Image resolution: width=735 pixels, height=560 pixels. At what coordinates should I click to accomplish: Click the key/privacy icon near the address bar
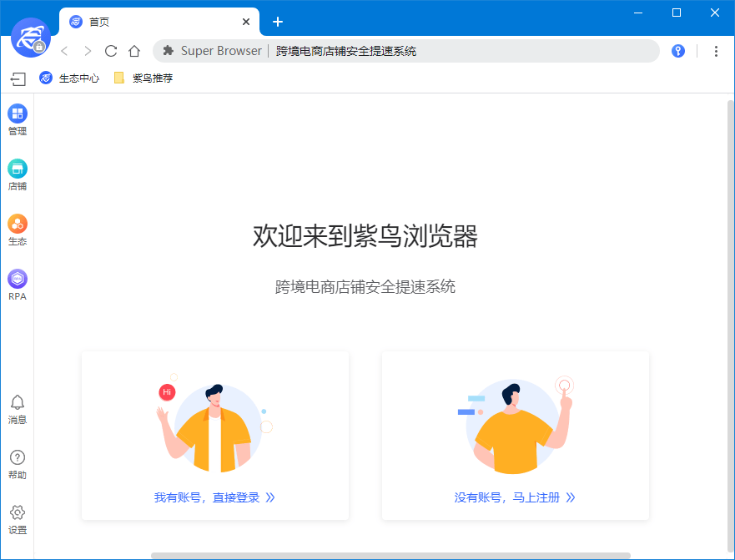coord(677,51)
